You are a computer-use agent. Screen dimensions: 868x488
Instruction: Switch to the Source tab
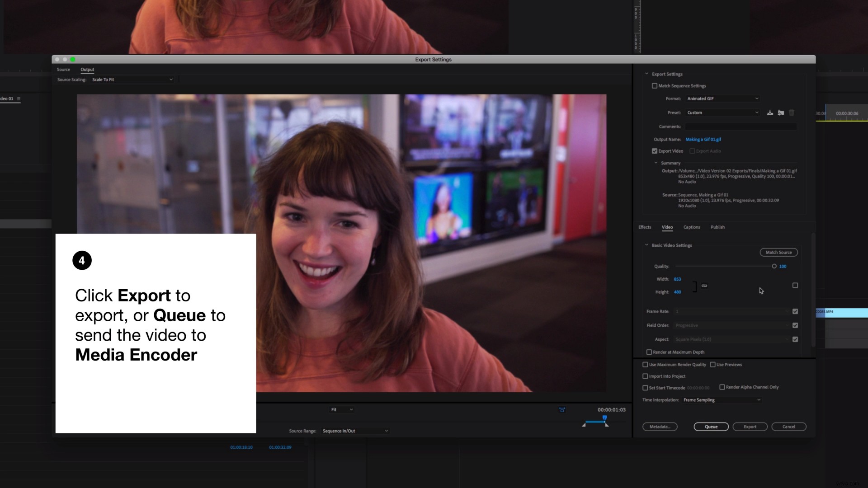[63, 69]
